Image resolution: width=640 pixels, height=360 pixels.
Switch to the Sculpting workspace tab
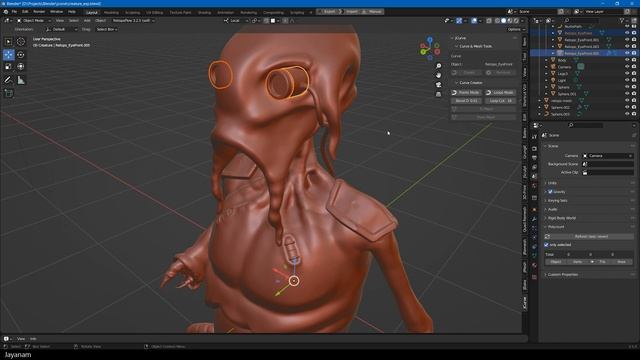point(132,13)
